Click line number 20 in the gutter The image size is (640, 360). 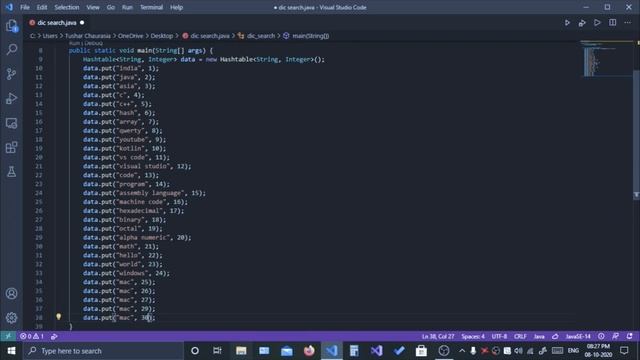click(x=39, y=157)
